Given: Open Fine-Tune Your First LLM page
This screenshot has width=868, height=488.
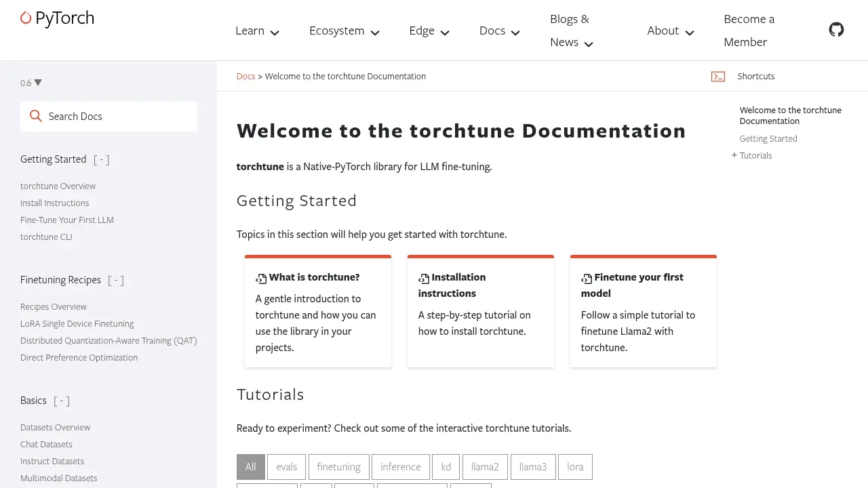Looking at the screenshot, I should [x=67, y=220].
